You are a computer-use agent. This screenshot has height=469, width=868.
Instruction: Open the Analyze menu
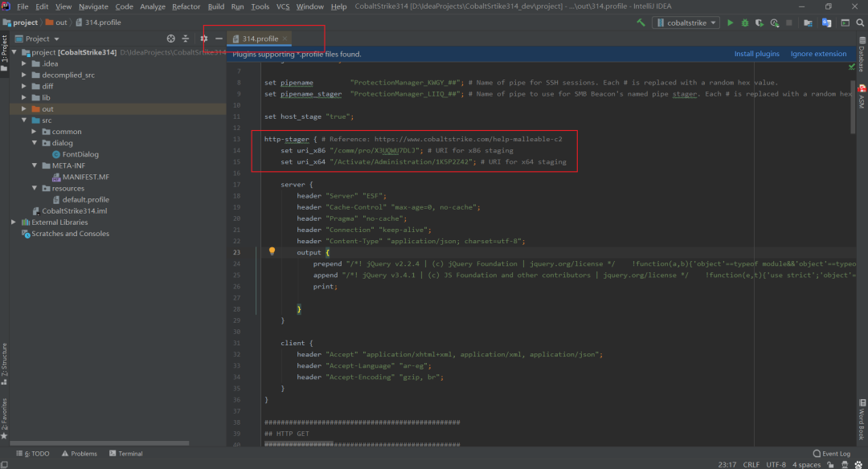152,6
